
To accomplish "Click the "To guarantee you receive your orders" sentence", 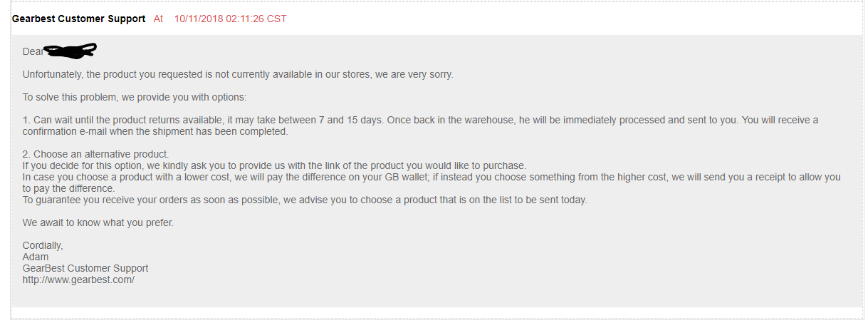I will pos(305,200).
